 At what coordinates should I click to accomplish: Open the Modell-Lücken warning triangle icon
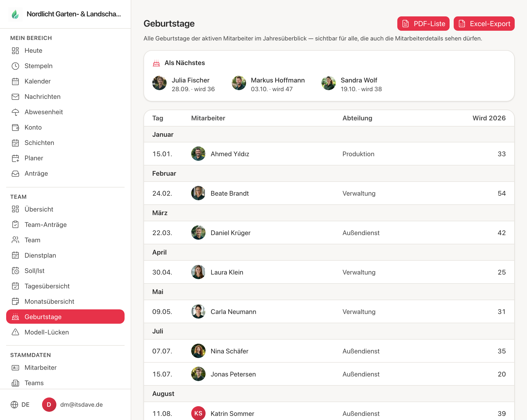[15, 332]
